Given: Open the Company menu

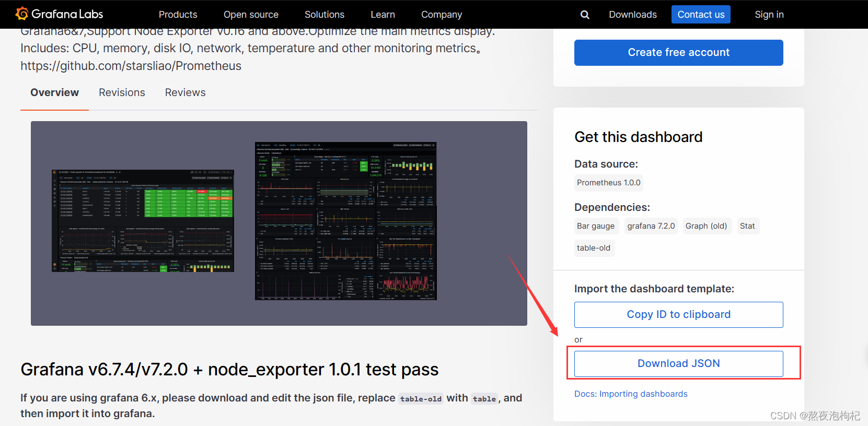Looking at the screenshot, I should click(442, 15).
